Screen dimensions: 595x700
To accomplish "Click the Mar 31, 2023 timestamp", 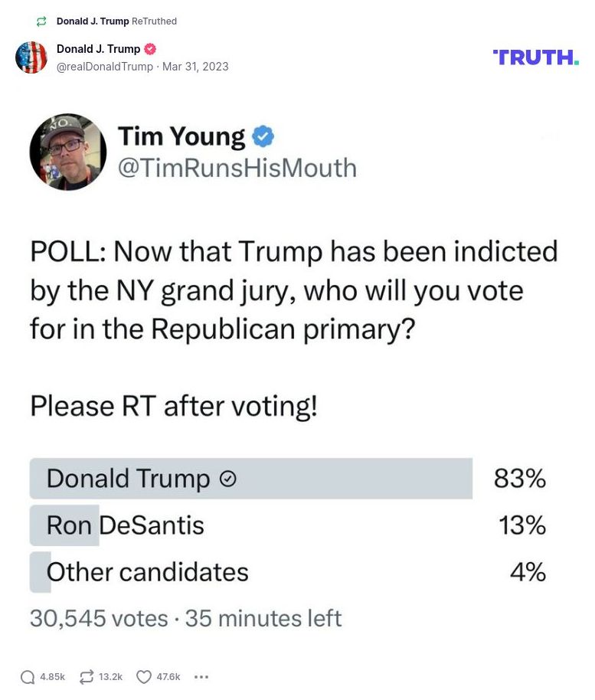I will click(x=195, y=67).
